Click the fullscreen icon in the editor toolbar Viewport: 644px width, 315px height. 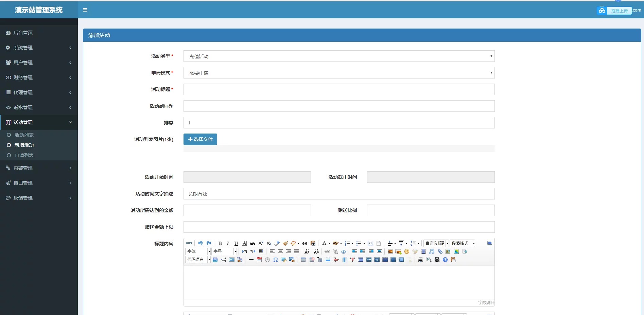click(x=490, y=243)
